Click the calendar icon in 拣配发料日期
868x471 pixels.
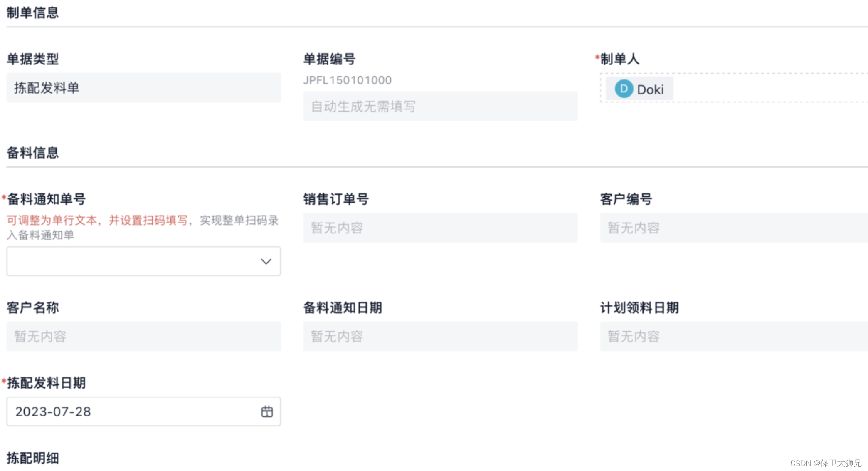pos(267,412)
